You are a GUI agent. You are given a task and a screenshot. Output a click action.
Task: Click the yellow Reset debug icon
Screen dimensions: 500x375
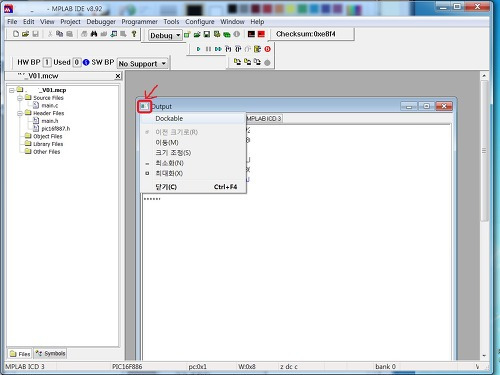(257, 49)
